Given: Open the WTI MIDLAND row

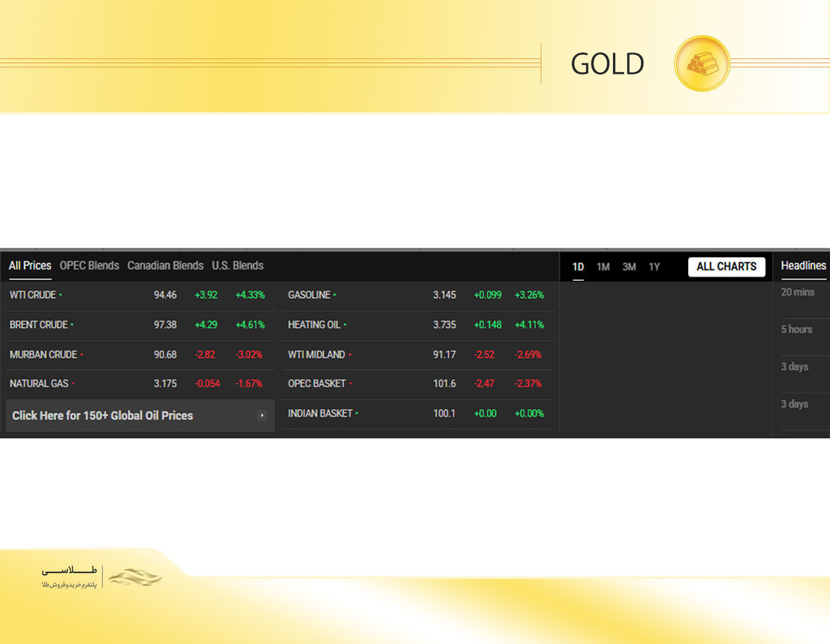Looking at the screenshot, I should (418, 355).
